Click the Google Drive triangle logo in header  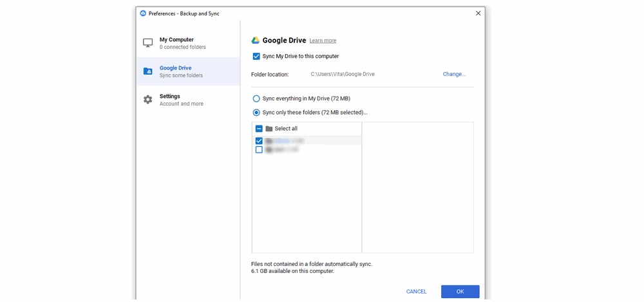pos(256,41)
